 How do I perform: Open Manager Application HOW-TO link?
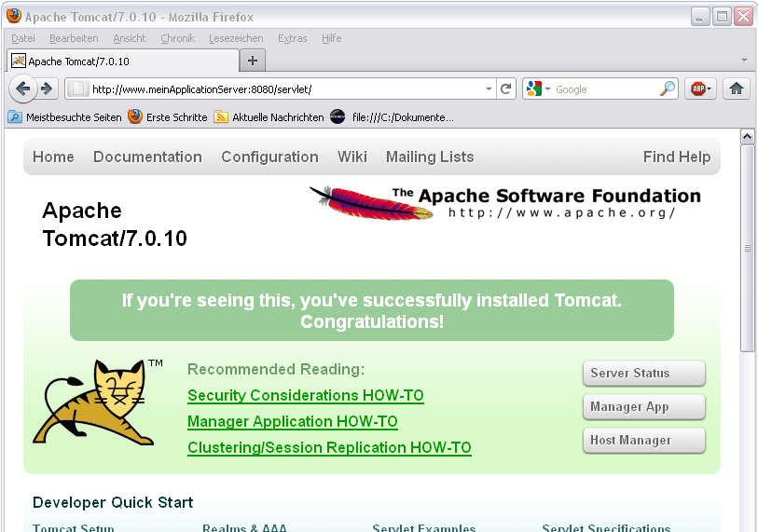(x=293, y=421)
